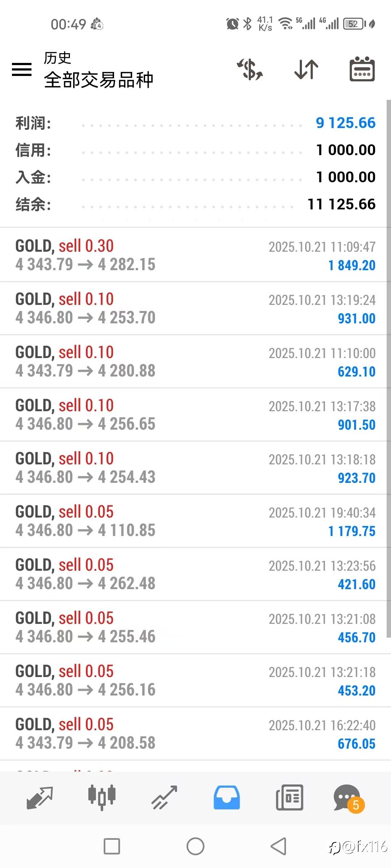Viewport: 391px width, 868px height.
Task: Tap the profit total 9 125.66
Action: (345, 123)
